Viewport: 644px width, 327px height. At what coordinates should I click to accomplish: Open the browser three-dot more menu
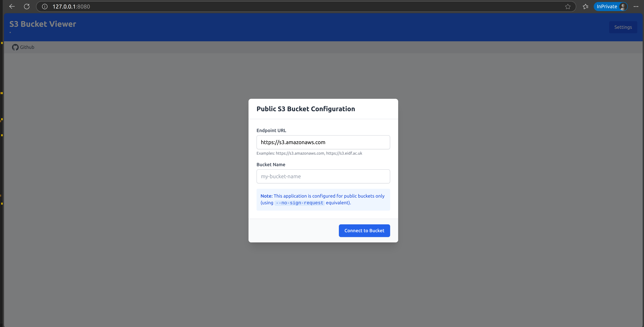click(636, 7)
